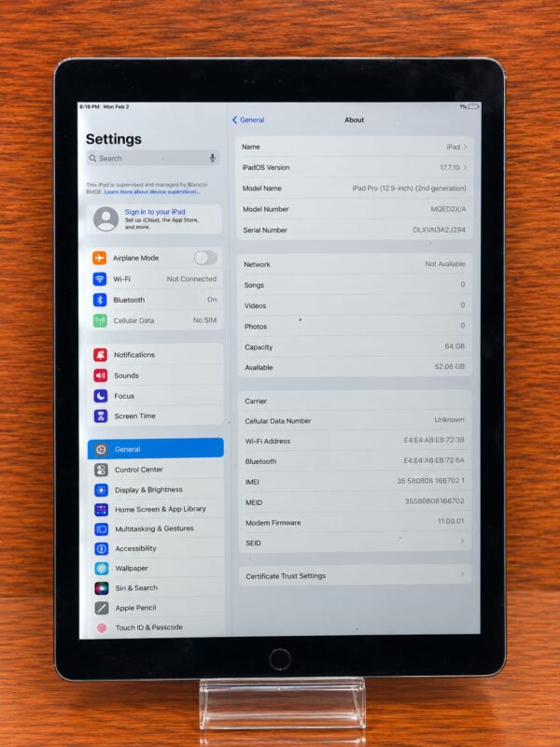Viewport: 560px width, 747px height.
Task: Tap Sign in to your iPad
Action: pyautogui.click(x=155, y=212)
